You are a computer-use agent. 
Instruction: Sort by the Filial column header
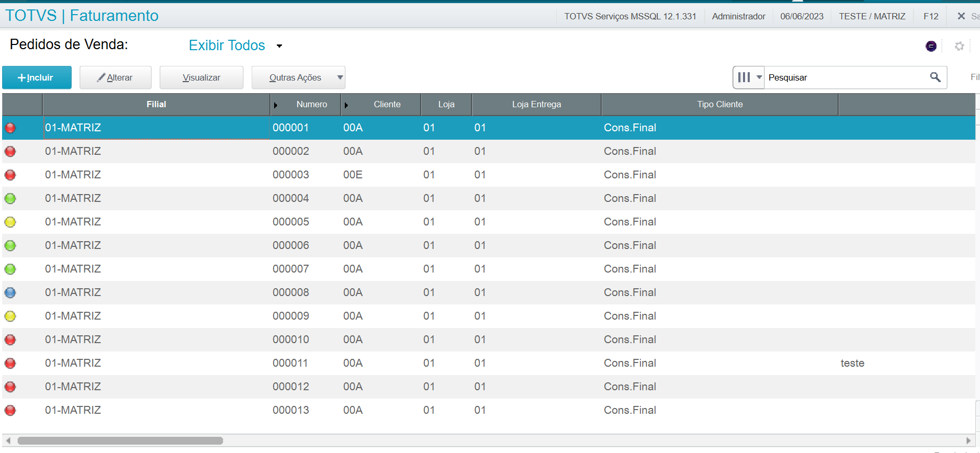(x=156, y=105)
